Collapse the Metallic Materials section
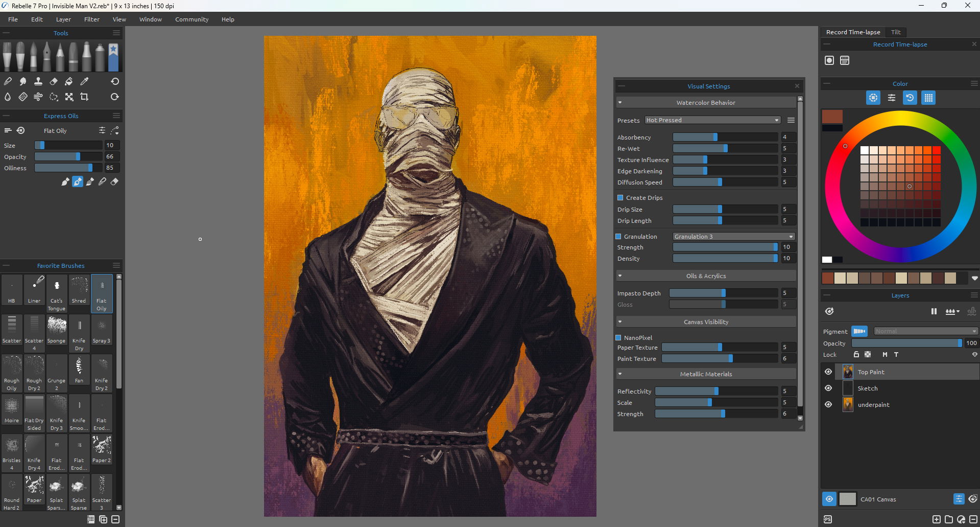The height and width of the screenshot is (527, 980). click(x=620, y=374)
